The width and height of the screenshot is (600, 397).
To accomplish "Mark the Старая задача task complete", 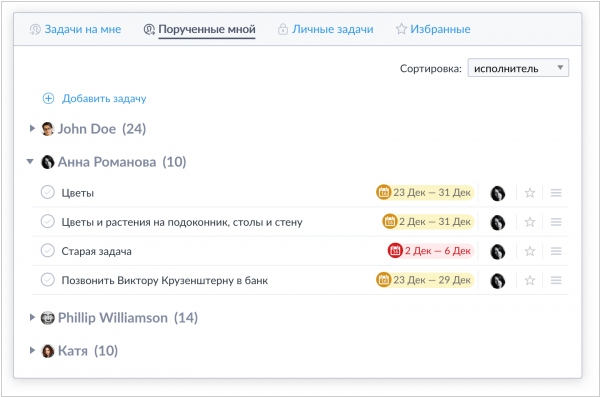I will point(47,251).
